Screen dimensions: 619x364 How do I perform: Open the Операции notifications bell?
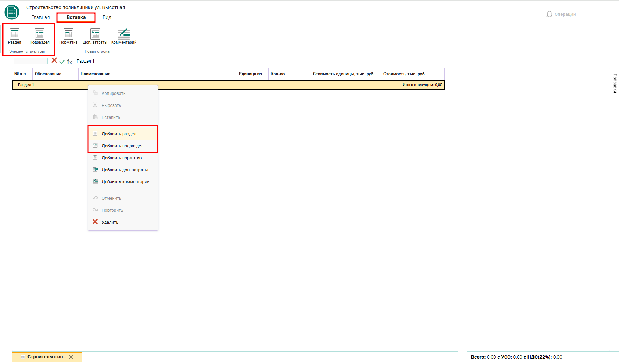[x=549, y=14]
